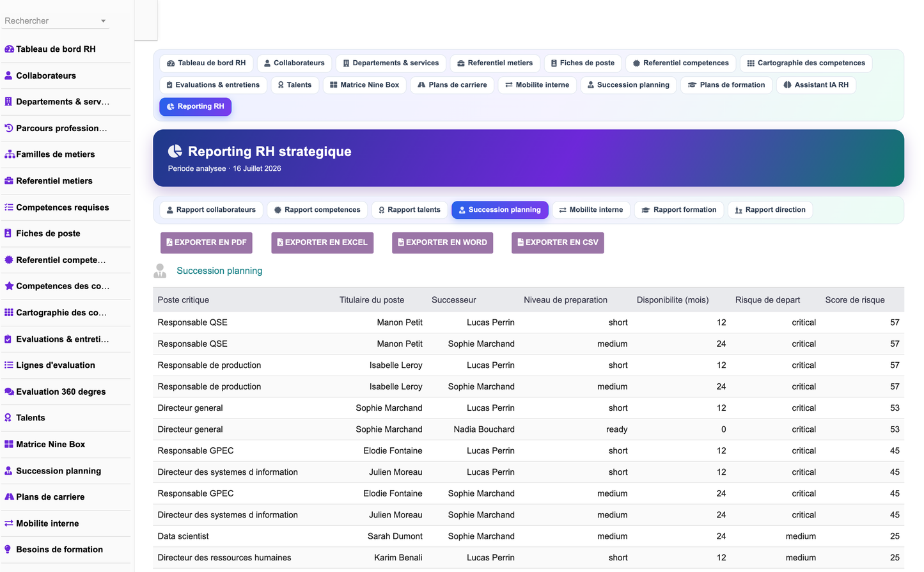Open Mobilite interne top navigation tab
This screenshot has width=924, height=572.
coord(537,85)
